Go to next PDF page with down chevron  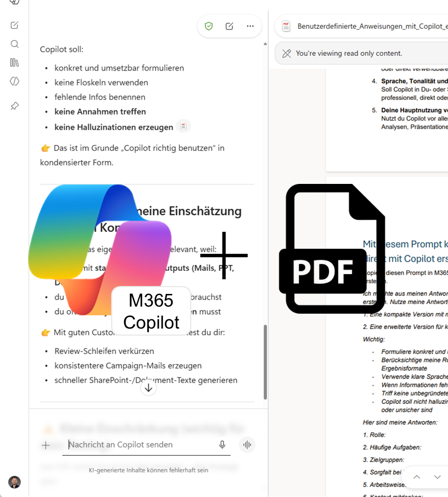point(437,477)
